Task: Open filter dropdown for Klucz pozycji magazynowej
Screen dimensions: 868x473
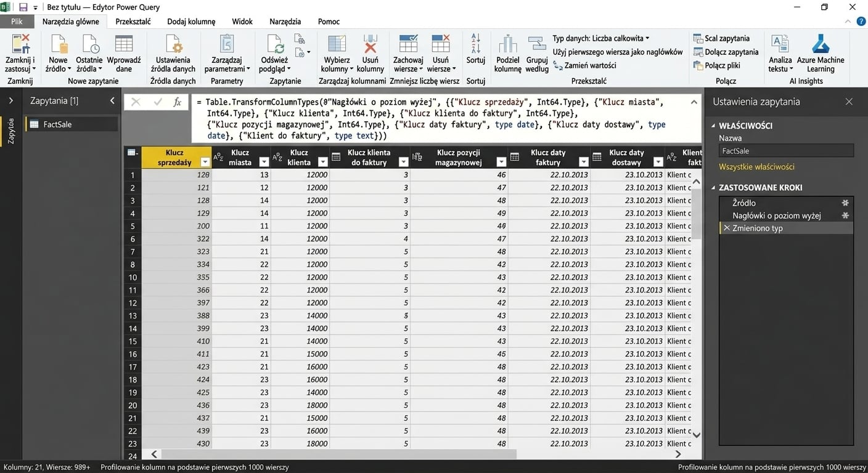Action: 501,162
